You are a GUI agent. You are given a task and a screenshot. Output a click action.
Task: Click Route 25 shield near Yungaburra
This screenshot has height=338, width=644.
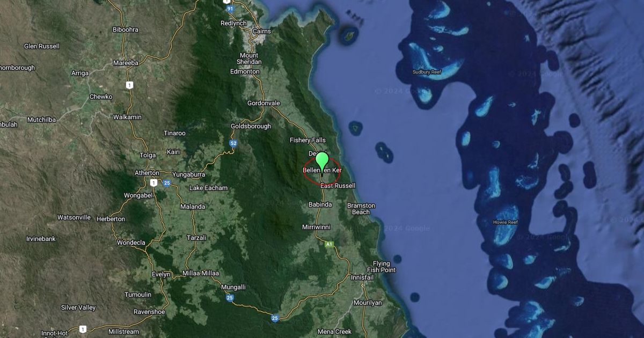click(167, 183)
